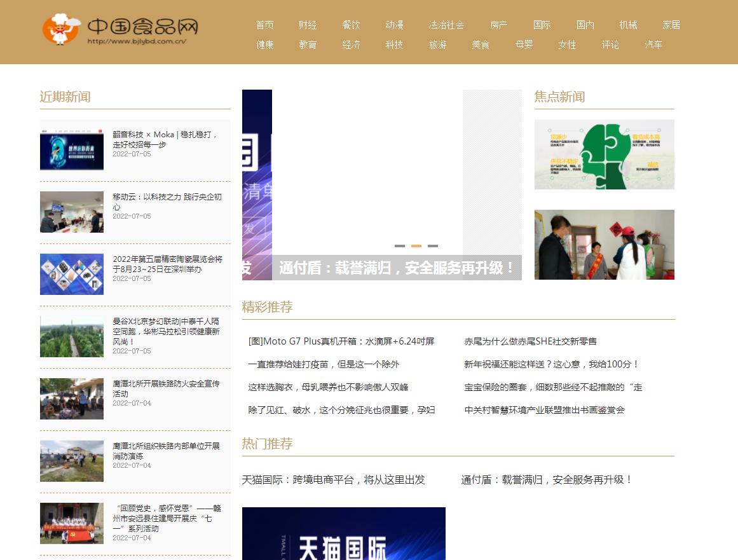
Task: Read 鹰潭北所开展铁路防火安全宣传活动
Action: point(166,389)
